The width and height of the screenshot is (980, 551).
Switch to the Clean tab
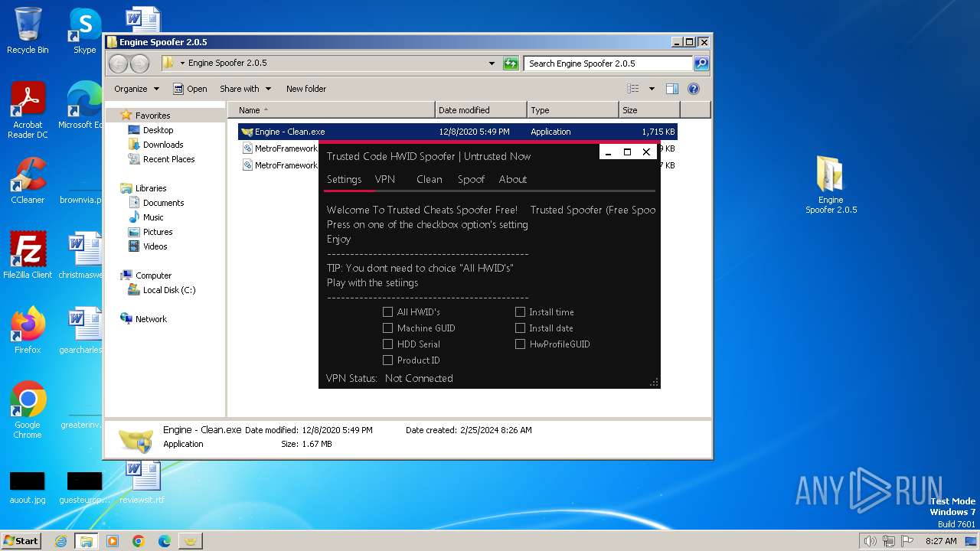click(x=430, y=179)
